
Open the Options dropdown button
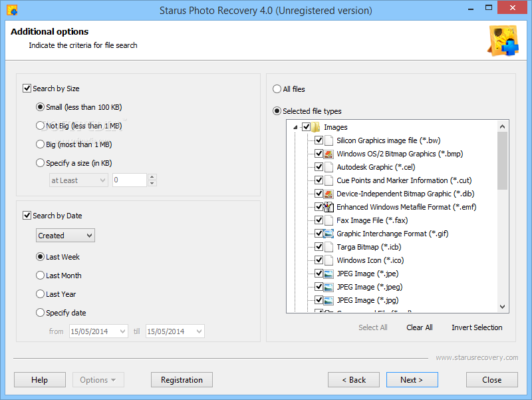98,379
